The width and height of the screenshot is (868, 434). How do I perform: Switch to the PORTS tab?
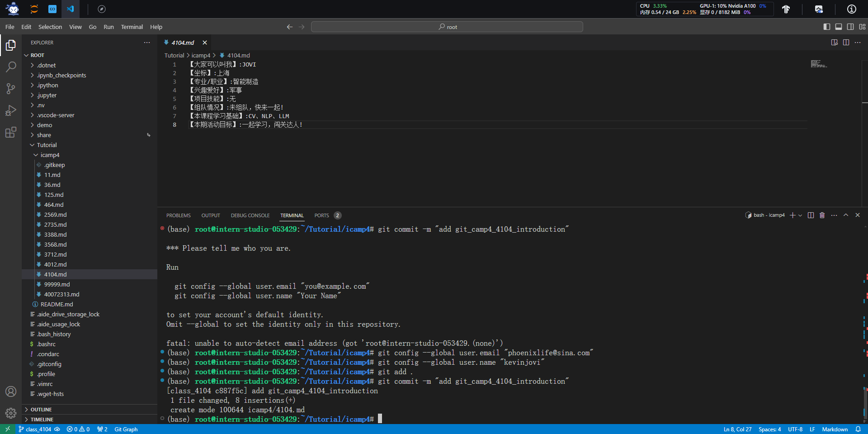click(321, 215)
